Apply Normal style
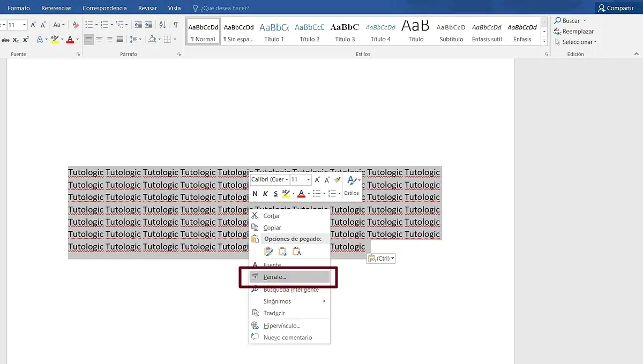Image resolution: width=643 pixels, height=364 pixels. coord(203,32)
